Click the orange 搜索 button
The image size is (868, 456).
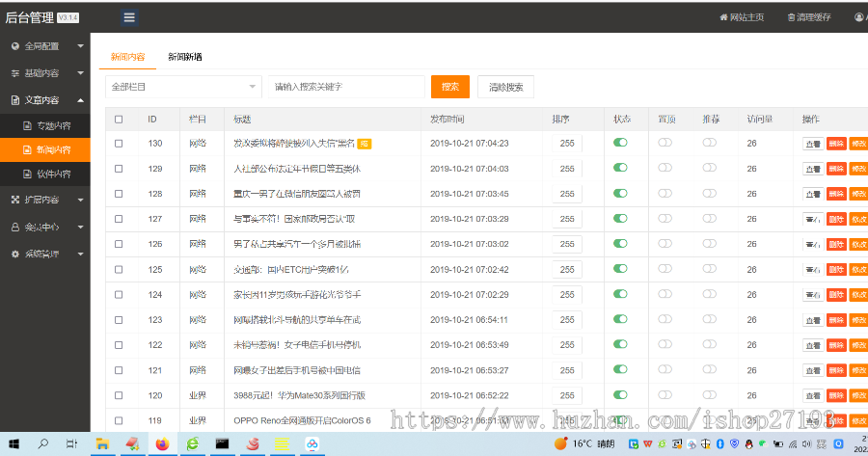[x=450, y=87]
